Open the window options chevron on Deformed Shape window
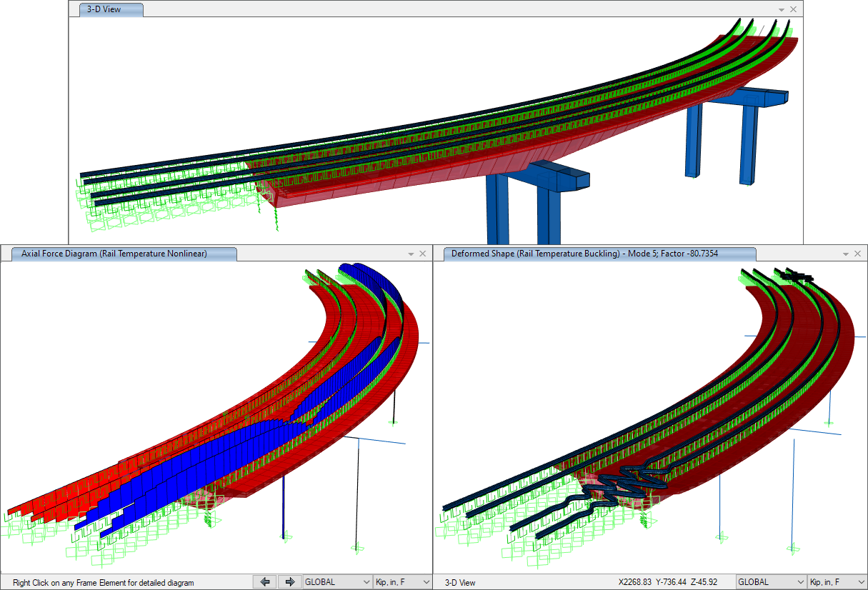This screenshot has height=590, width=868. [x=845, y=254]
